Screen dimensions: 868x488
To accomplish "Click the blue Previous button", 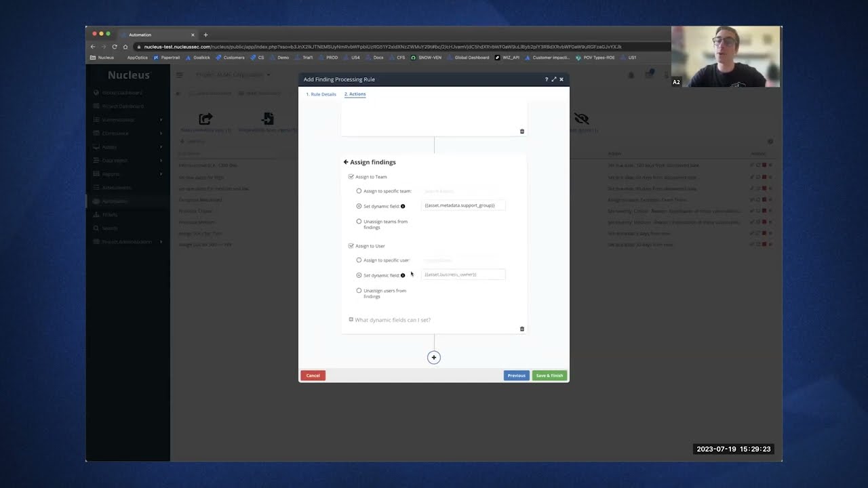I will click(517, 375).
